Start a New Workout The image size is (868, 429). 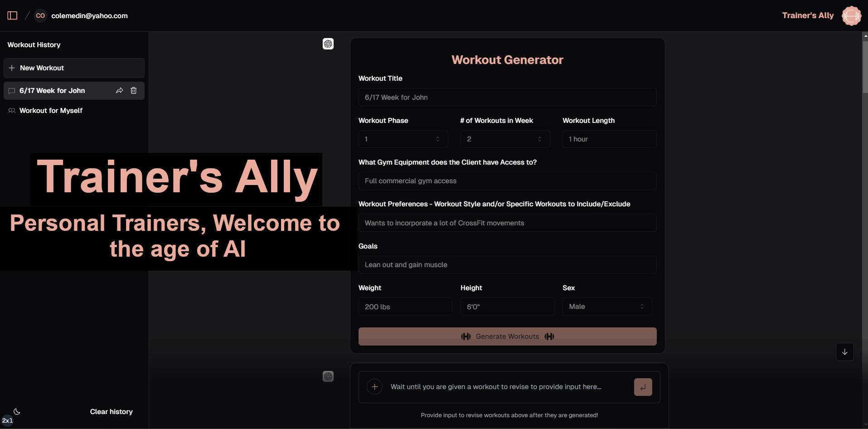click(74, 68)
